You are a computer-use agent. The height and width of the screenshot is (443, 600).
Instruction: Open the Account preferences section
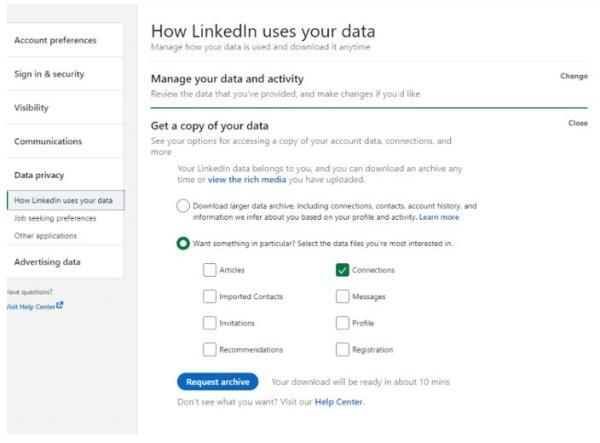coord(55,40)
